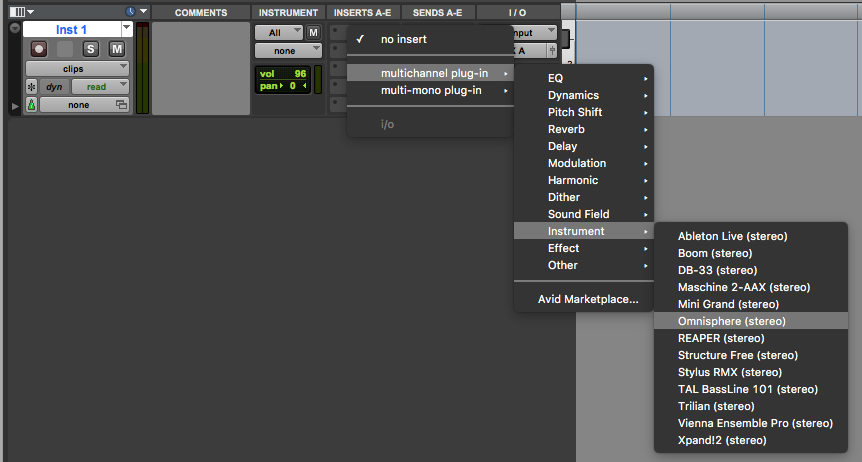The width and height of the screenshot is (862, 462).
Task: Click the track freeze snowflake icon
Action: 32,87
